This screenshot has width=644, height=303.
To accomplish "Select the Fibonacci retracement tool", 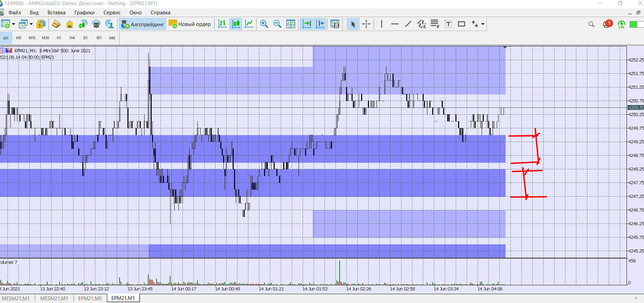I will 435,24.
